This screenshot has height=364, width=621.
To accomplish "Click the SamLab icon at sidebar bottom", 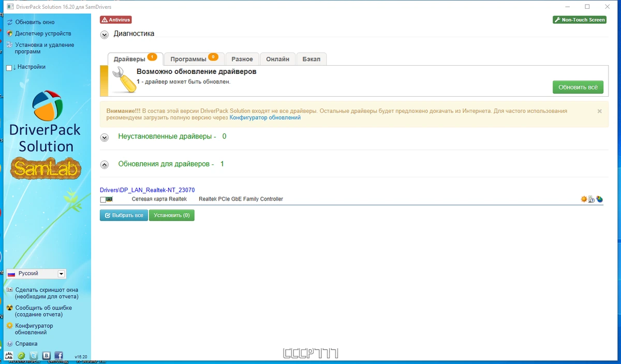I will coord(9,356).
